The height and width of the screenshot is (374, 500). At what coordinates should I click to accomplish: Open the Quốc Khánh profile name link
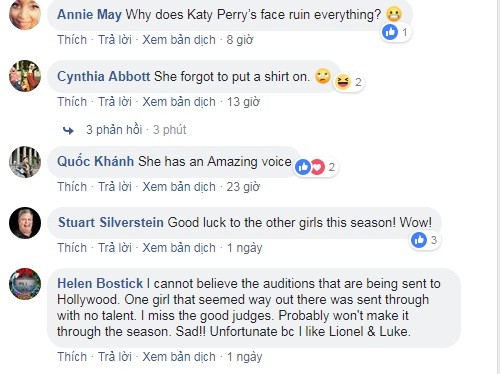point(96,161)
